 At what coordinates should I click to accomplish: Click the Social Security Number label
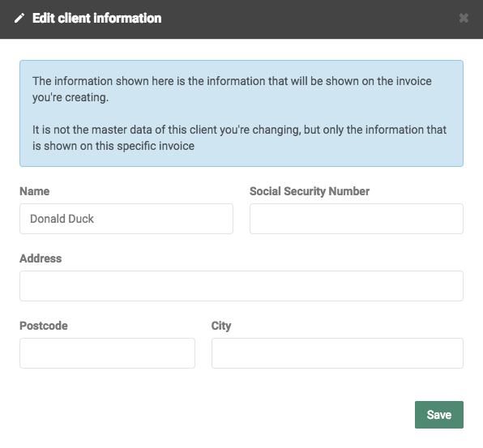310,191
